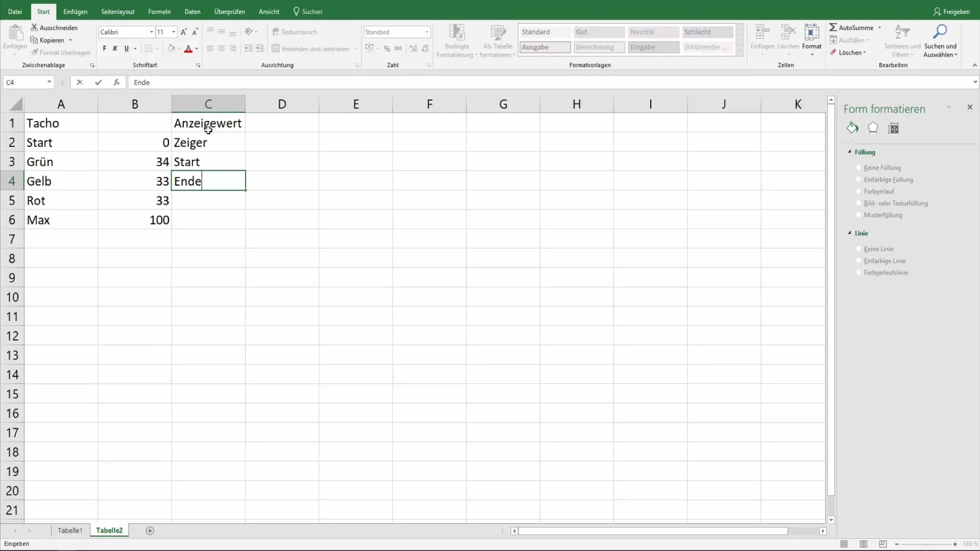Switch to Normal view in status bar
The height and width of the screenshot is (551, 980).
tap(844, 544)
